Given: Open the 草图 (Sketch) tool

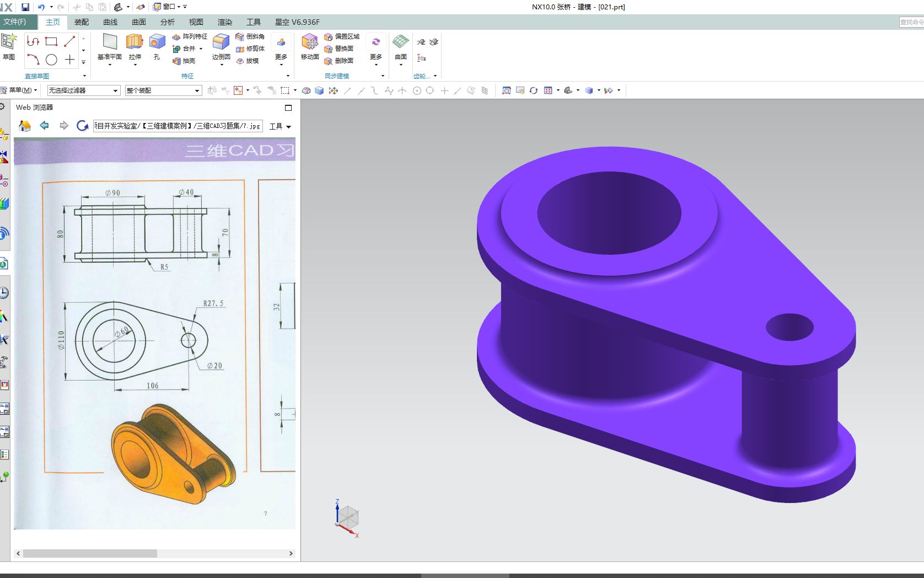Looking at the screenshot, I should pyautogui.click(x=9, y=47).
